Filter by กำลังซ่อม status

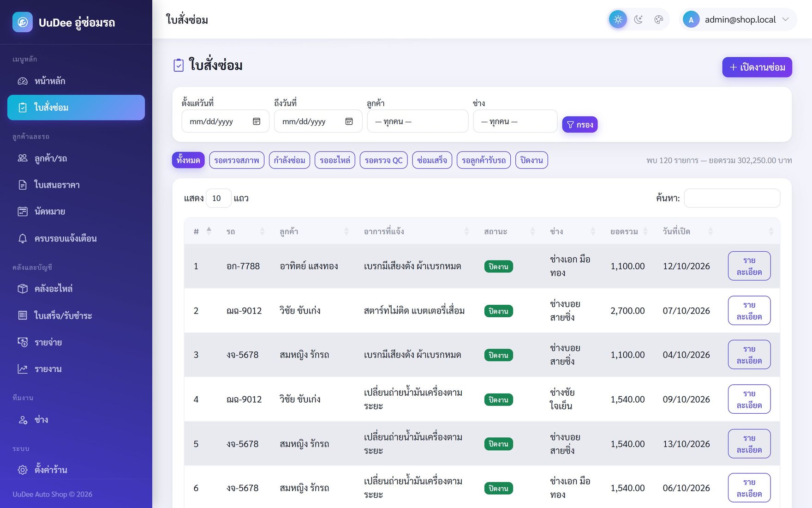(x=289, y=160)
